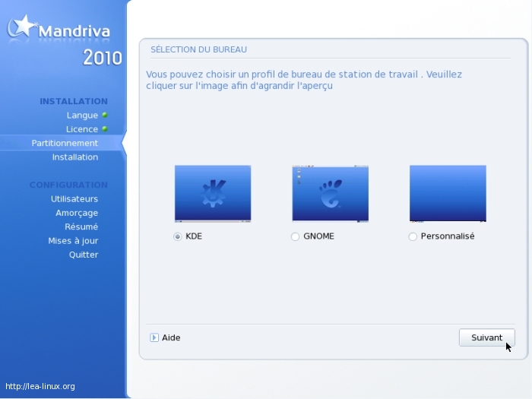Enlarge the KDE desktop preview image
This screenshot has width=532, height=399.
point(213,194)
